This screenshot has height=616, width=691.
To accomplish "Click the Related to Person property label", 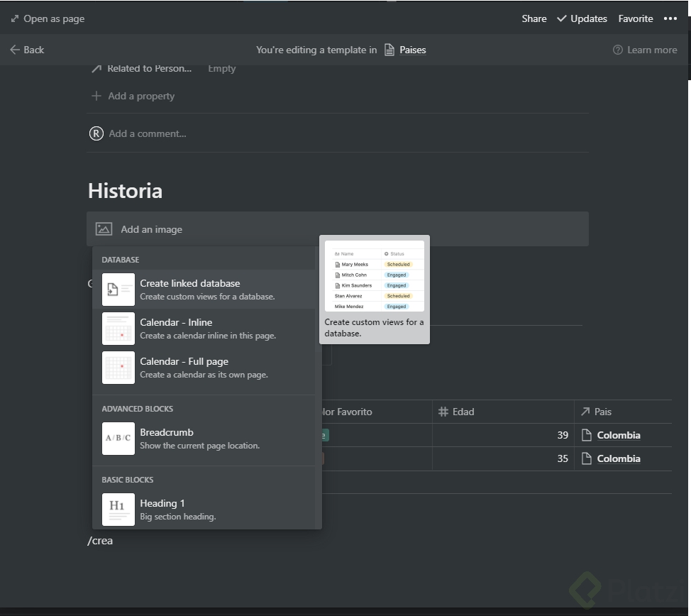I will click(150, 68).
